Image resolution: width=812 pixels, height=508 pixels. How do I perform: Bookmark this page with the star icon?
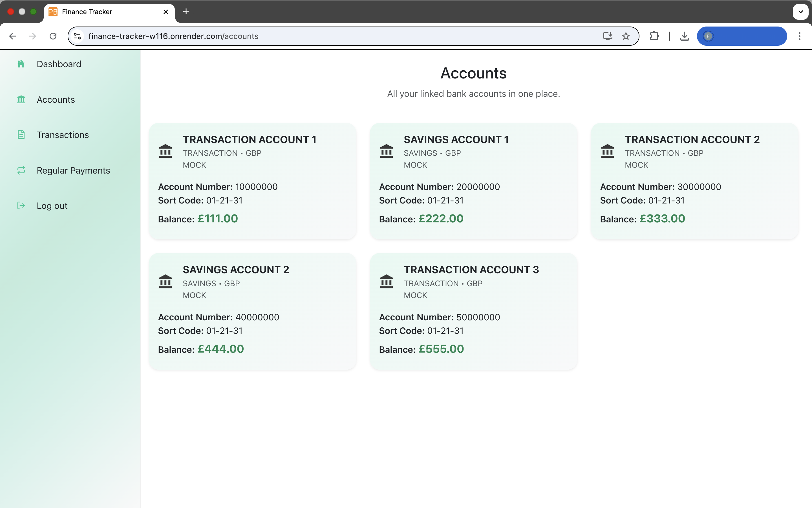pos(626,36)
